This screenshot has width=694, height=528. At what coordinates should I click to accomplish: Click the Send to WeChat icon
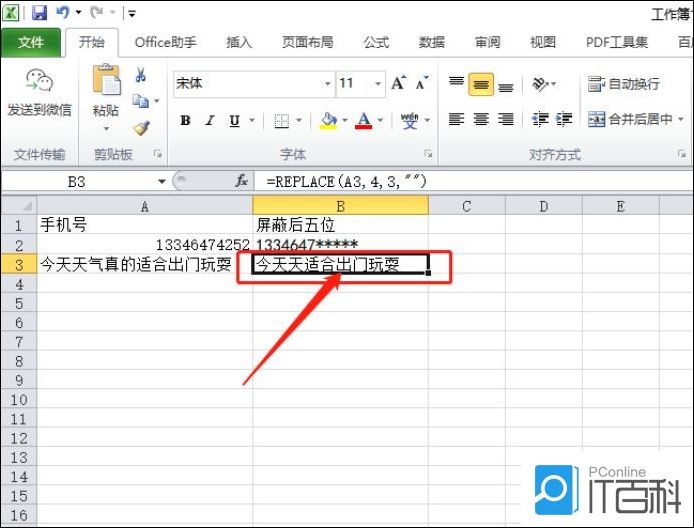tap(39, 80)
